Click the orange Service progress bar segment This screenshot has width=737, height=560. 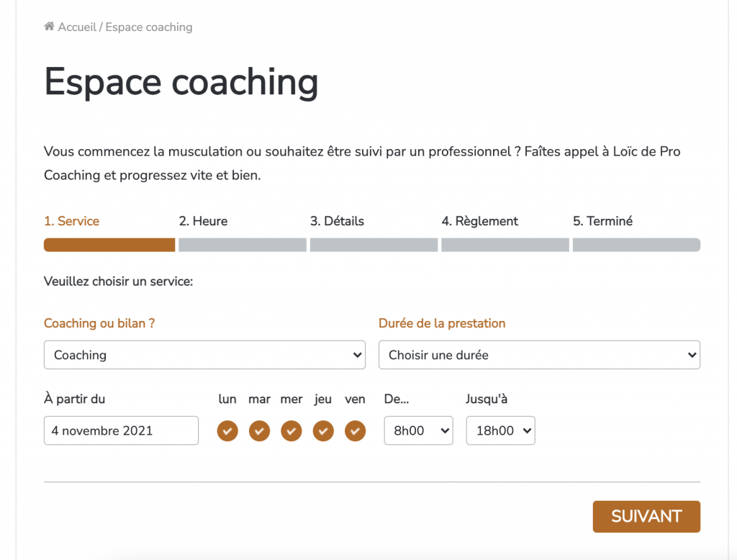tap(109, 245)
